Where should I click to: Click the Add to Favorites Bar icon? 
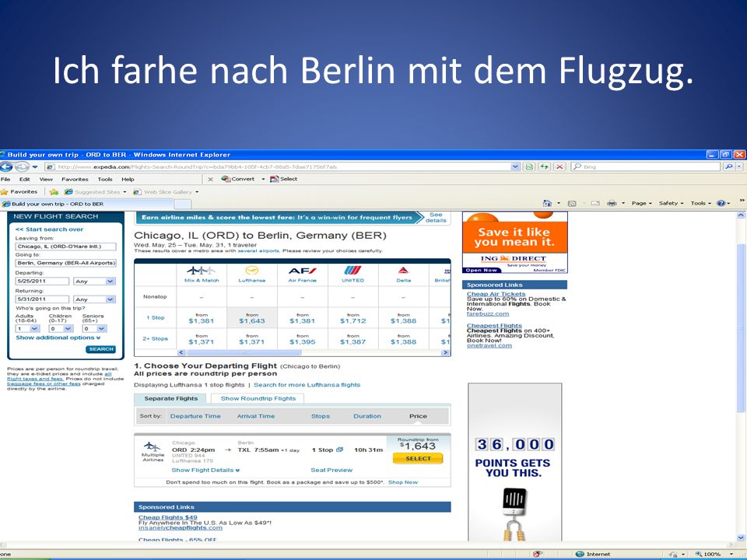(54, 192)
